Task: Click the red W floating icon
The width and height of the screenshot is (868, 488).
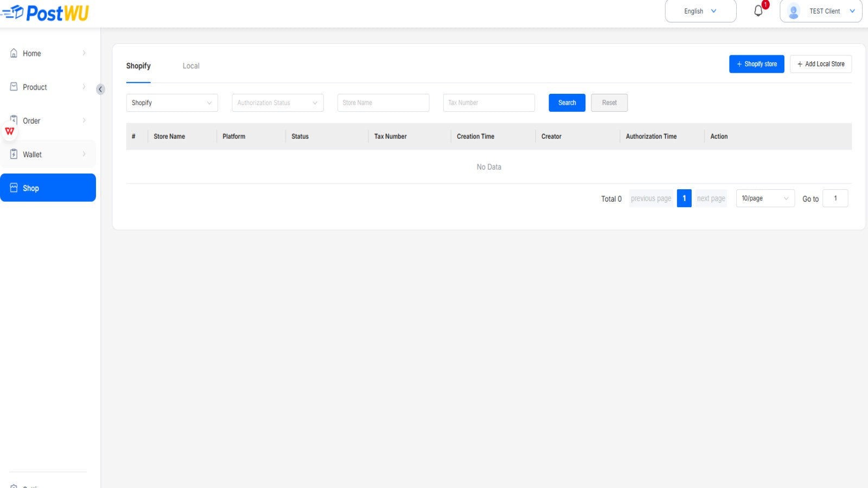Action: point(10,131)
